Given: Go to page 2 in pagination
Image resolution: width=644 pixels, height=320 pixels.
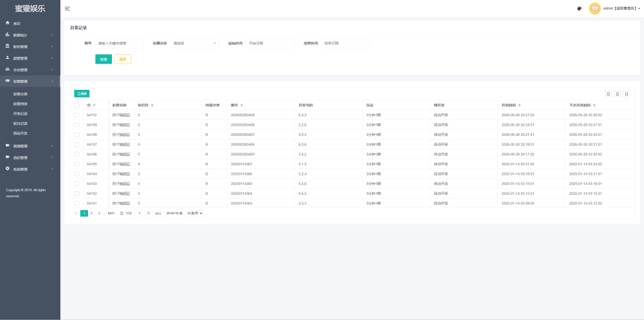Looking at the screenshot, I should (x=92, y=214).
